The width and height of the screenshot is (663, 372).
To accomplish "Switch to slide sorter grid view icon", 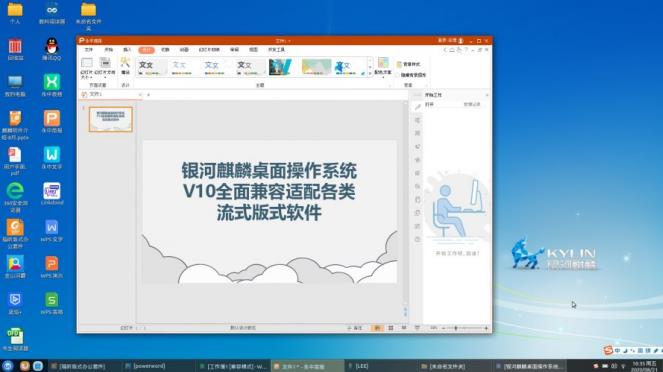I will point(391,328).
